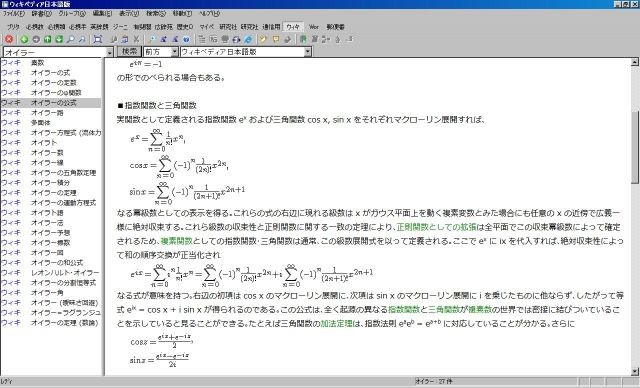Click the Internet Explorer browser icon
This screenshot has height=388, width=640.
point(248,39)
